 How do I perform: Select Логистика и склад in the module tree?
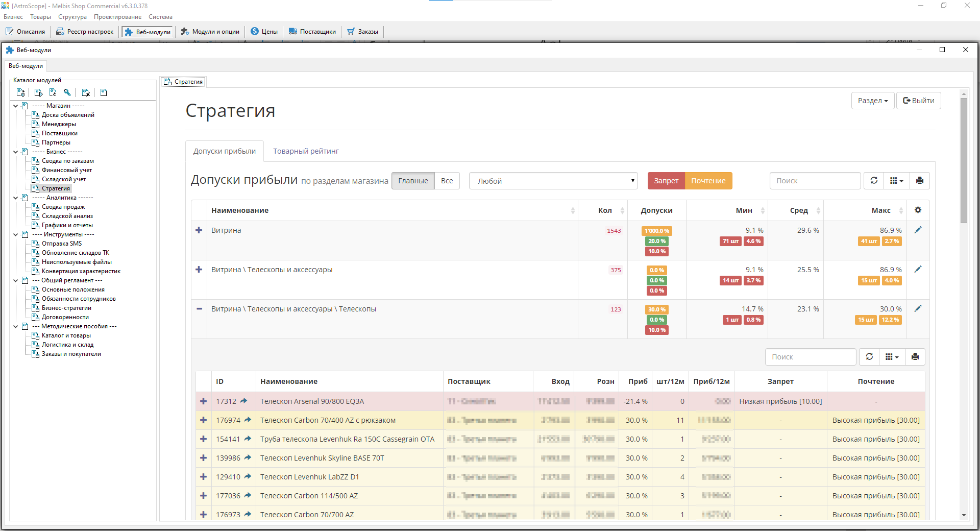pos(67,345)
